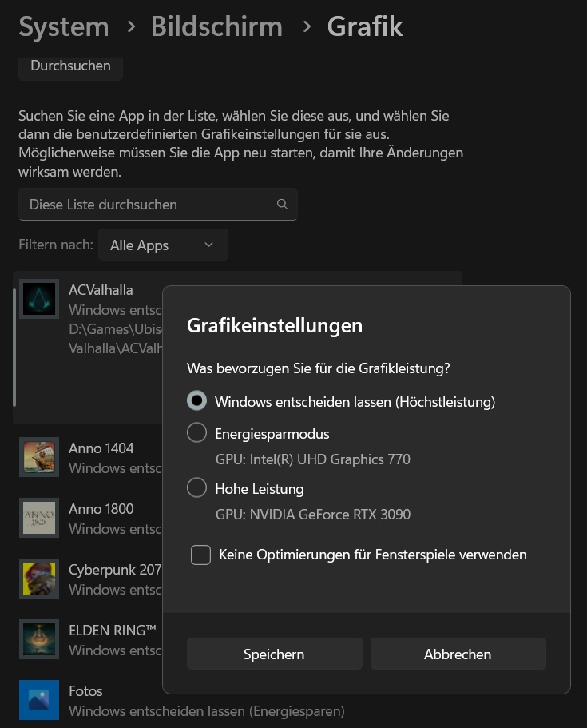The height and width of the screenshot is (728, 587).
Task: Go to System breadcrumb
Action: pyautogui.click(x=64, y=26)
